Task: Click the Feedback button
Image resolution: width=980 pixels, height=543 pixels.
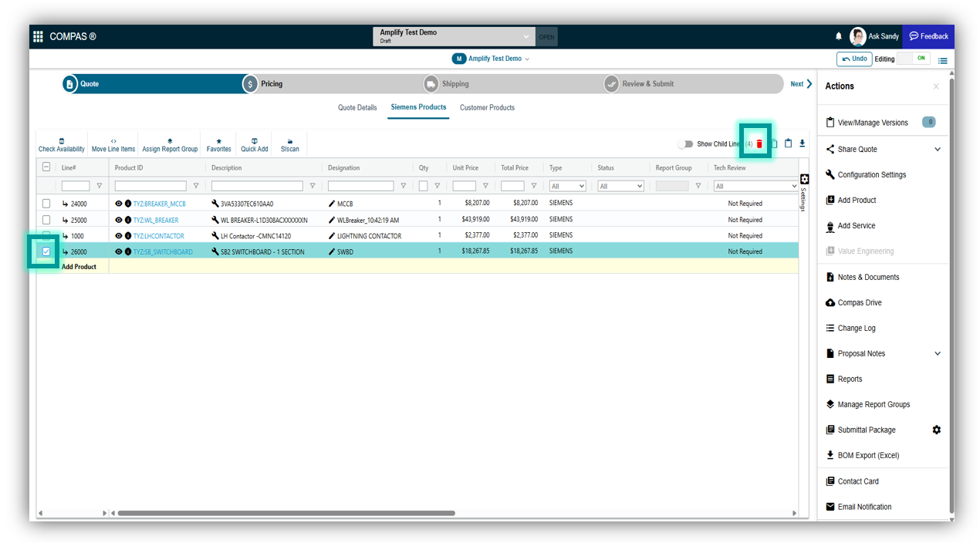Action: click(x=928, y=36)
